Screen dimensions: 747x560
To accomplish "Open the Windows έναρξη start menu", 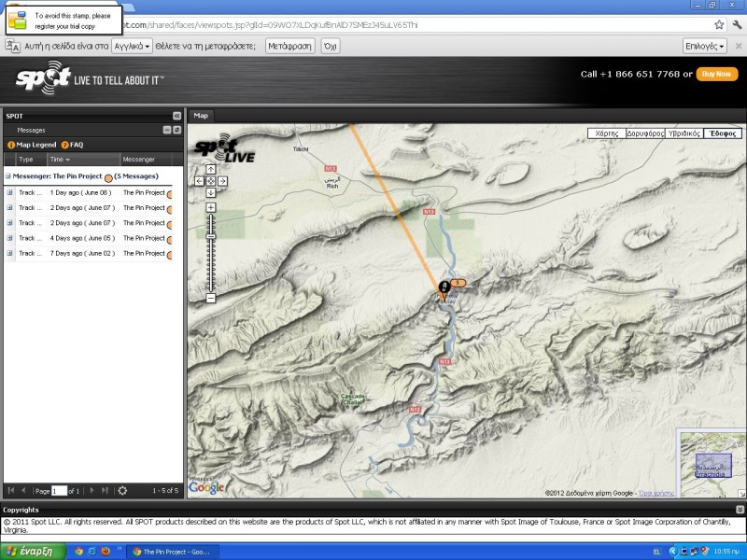I will pyautogui.click(x=33, y=552).
